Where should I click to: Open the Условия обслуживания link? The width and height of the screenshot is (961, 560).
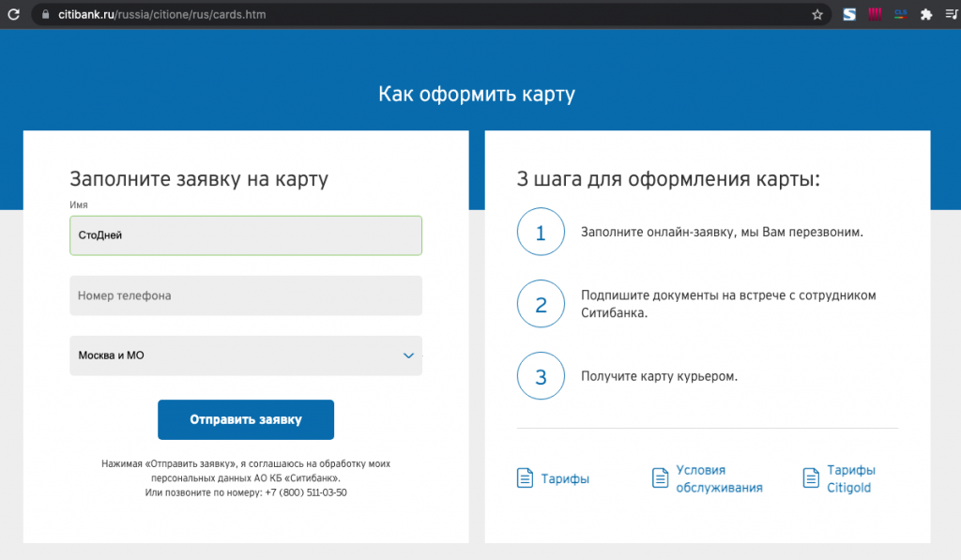719,478
